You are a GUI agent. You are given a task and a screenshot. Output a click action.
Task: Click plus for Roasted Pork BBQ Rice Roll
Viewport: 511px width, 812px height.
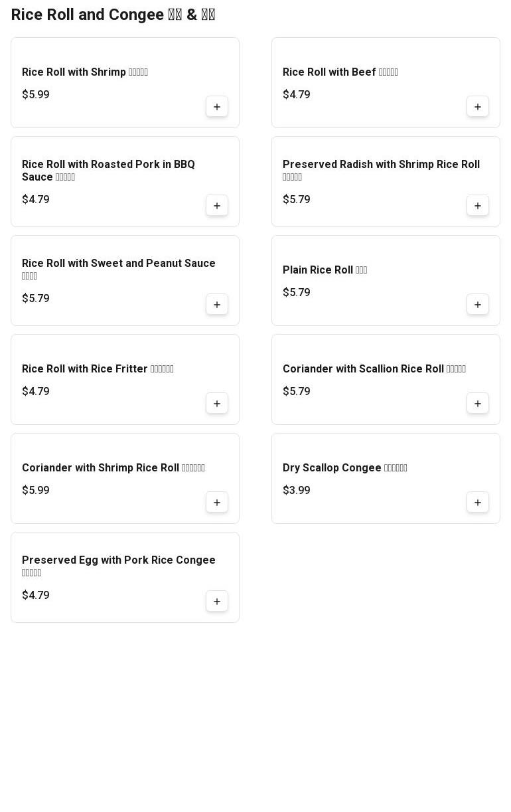click(x=217, y=206)
